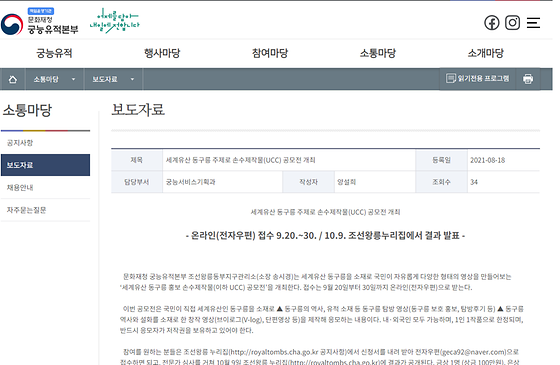The width and height of the screenshot is (560, 365).
Task: Open the 읽기전용 프로그램 button
Action: 478,78
